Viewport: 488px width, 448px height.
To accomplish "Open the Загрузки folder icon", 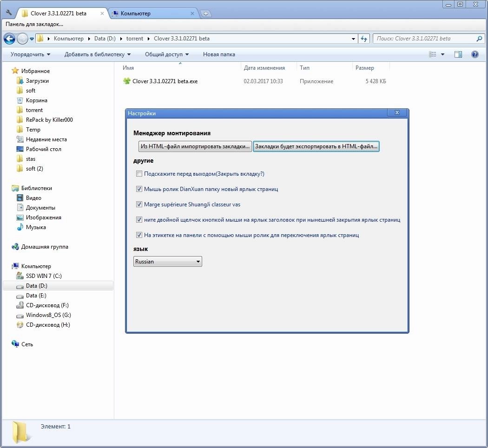I will click(x=20, y=80).
